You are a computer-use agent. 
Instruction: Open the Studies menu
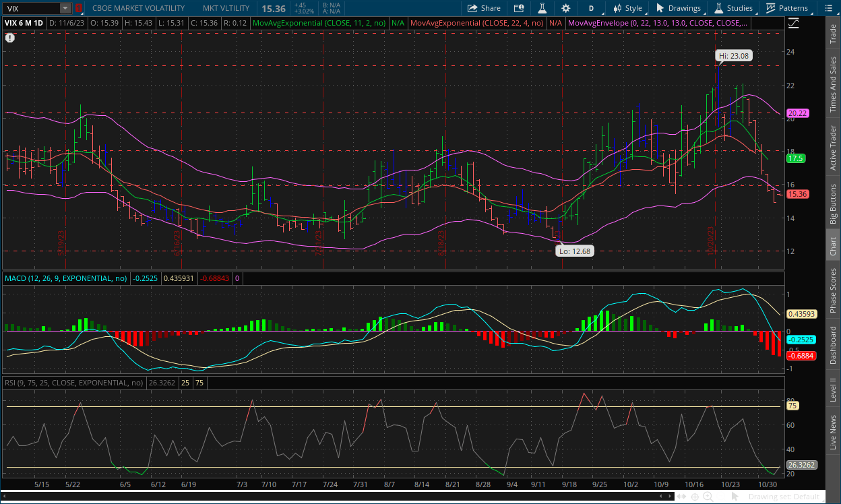coord(733,8)
